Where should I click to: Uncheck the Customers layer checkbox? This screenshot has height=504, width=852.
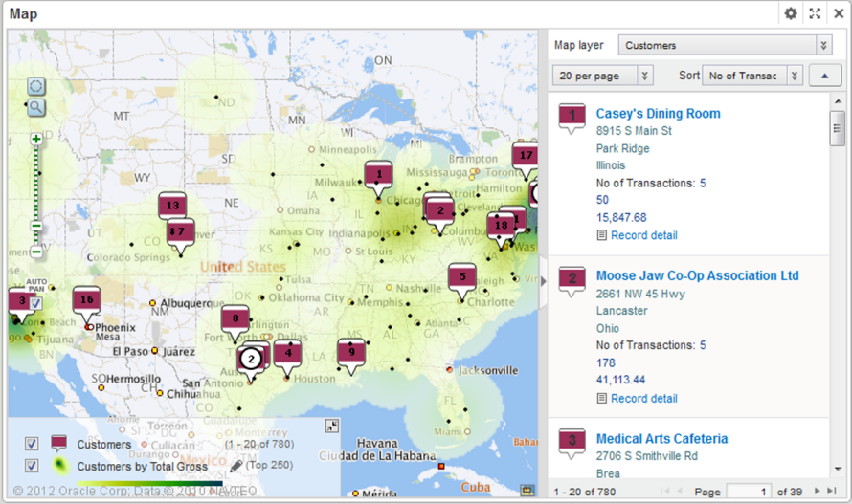(32, 444)
